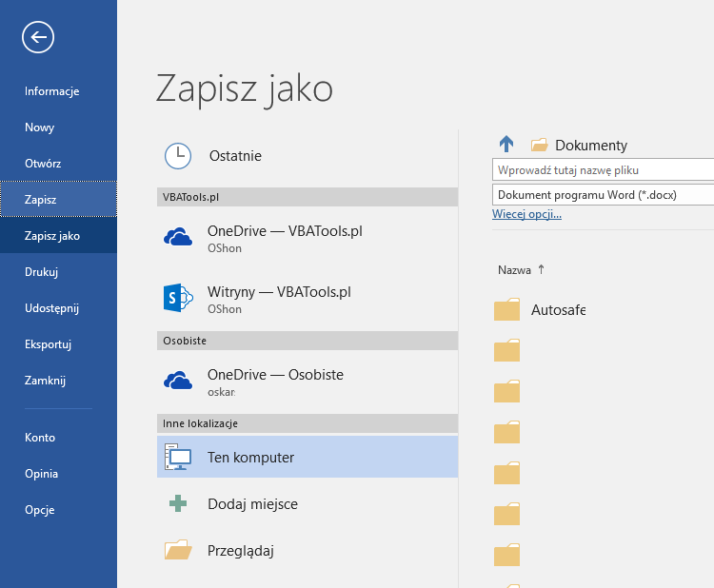Click the file name input field

click(x=603, y=169)
